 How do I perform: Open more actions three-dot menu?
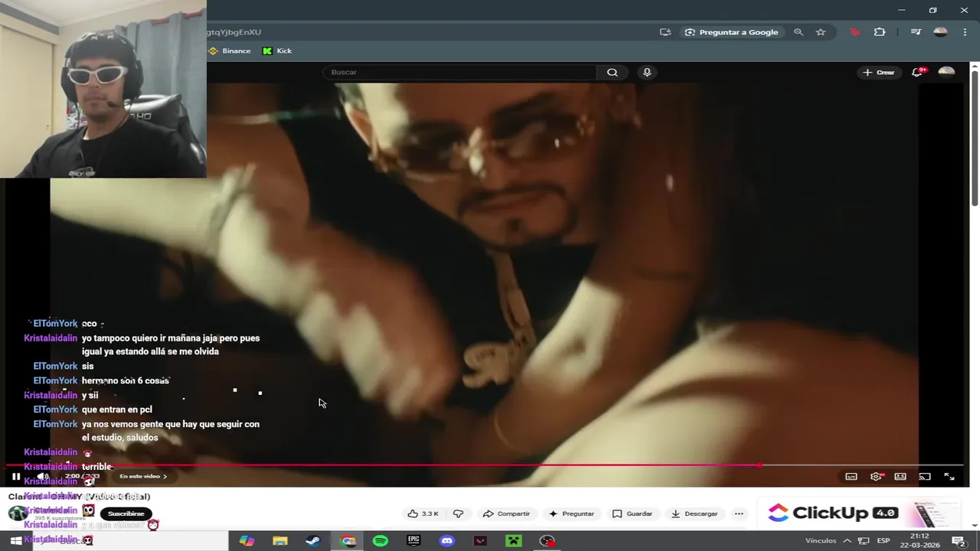tap(739, 514)
